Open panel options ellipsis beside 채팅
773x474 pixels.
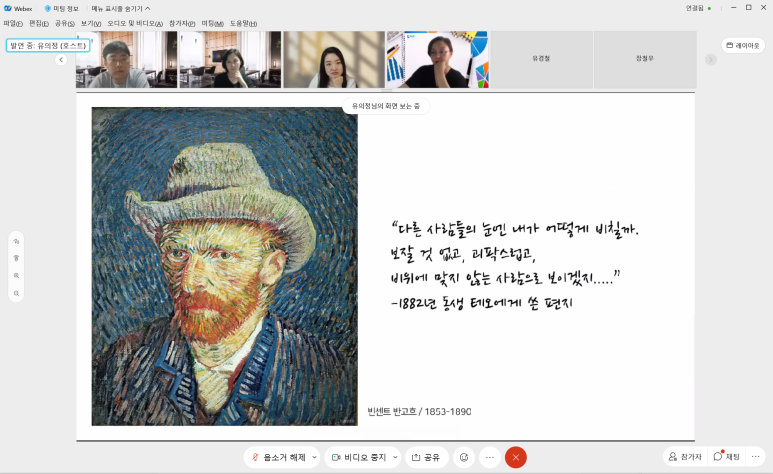pyautogui.click(x=755, y=457)
